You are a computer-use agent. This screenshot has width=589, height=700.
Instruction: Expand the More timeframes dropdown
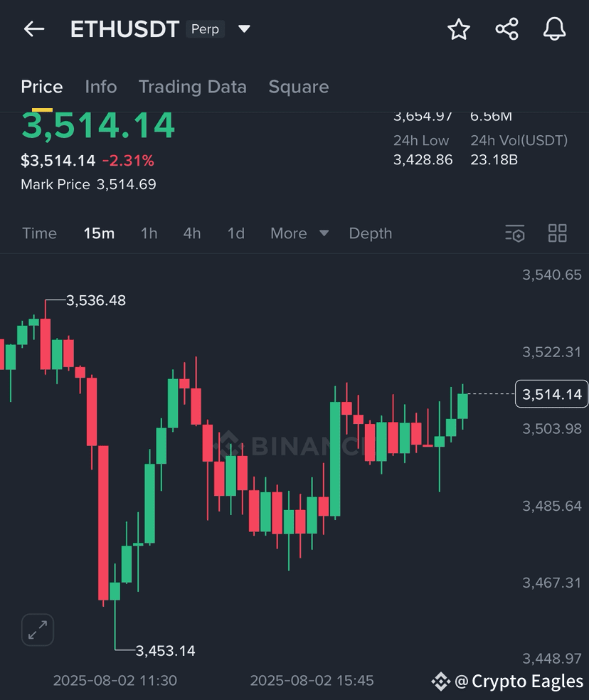[299, 233]
